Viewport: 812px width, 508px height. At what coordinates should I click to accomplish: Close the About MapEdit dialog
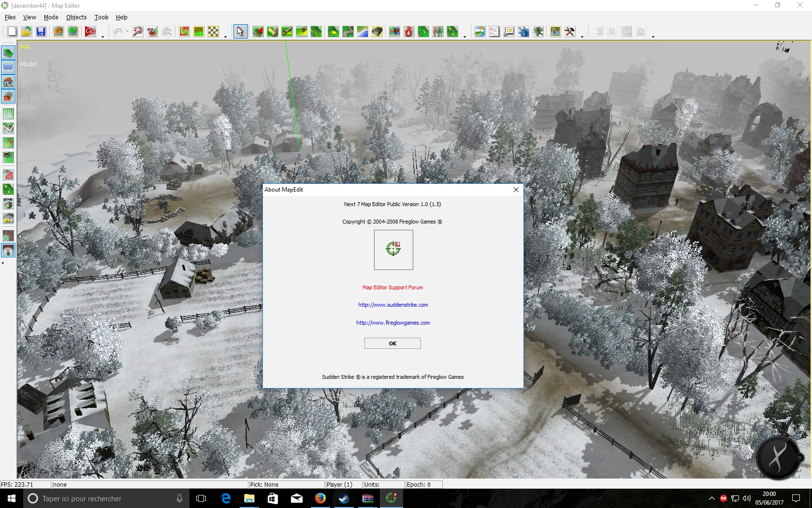click(516, 190)
